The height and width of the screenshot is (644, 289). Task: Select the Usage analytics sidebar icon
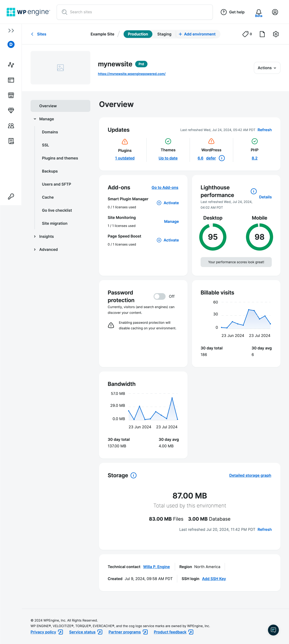(x=11, y=65)
